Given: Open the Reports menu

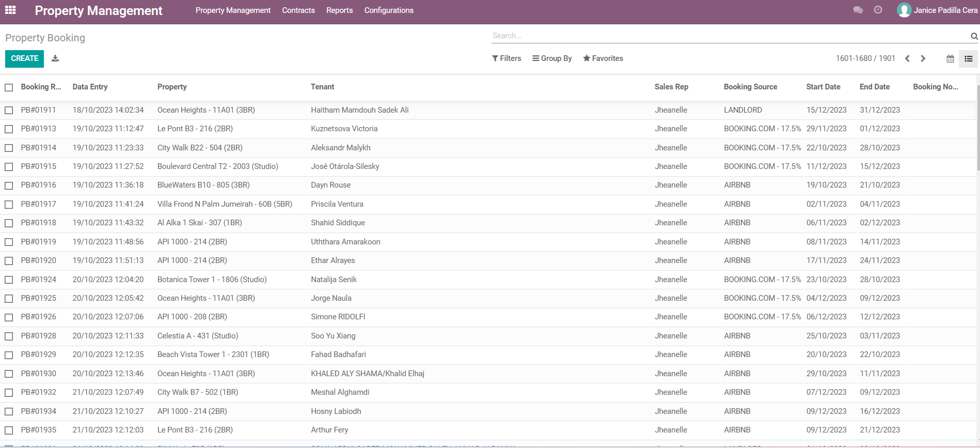Looking at the screenshot, I should click(339, 10).
